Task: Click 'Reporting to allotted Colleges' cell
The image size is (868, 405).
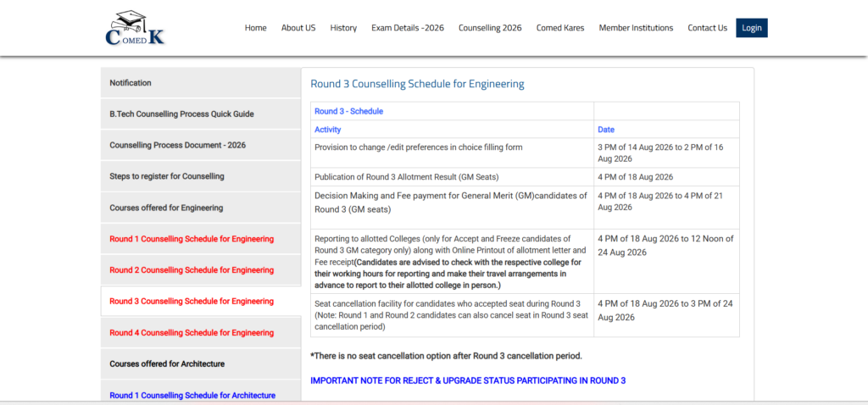Action: (x=453, y=262)
